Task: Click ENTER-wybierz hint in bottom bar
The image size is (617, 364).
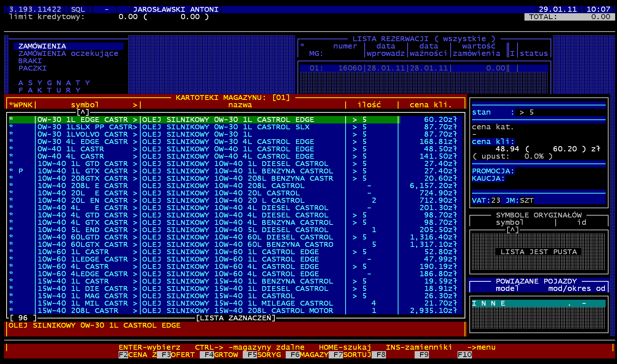Action: (149, 347)
